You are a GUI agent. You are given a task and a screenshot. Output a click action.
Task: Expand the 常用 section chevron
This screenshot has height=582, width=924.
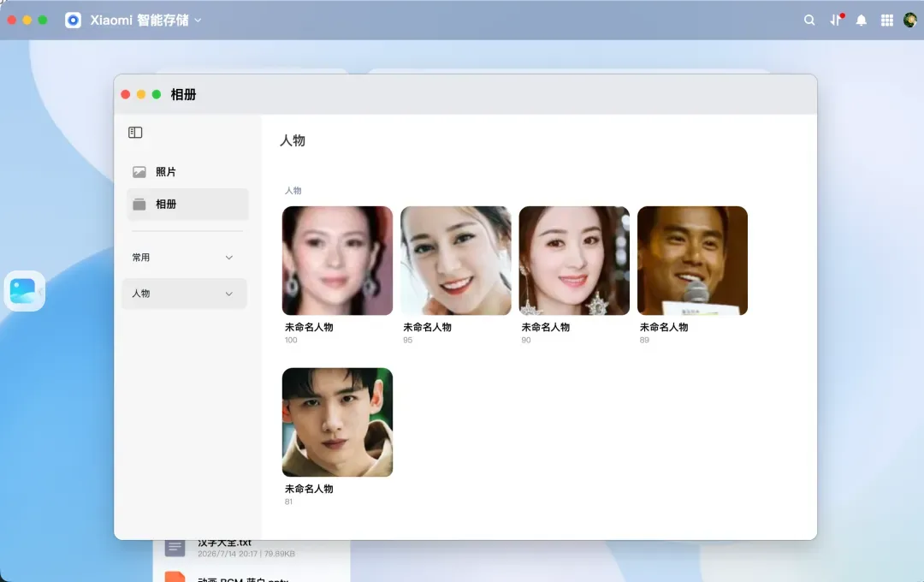click(229, 258)
